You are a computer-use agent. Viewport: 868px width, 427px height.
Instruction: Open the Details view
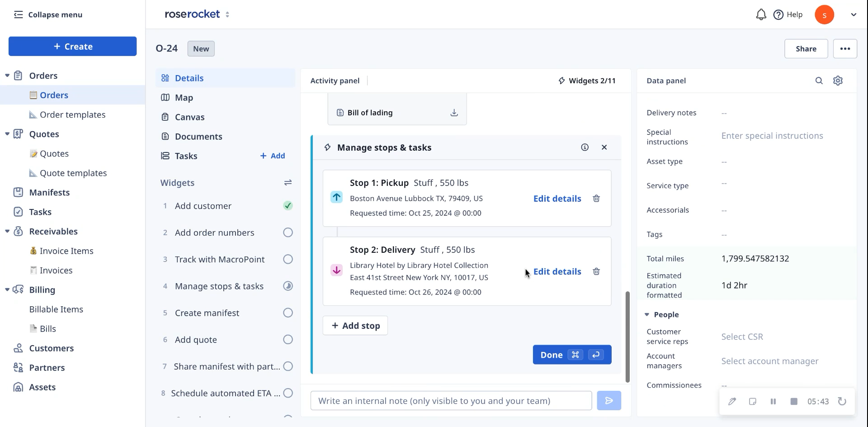(225, 78)
